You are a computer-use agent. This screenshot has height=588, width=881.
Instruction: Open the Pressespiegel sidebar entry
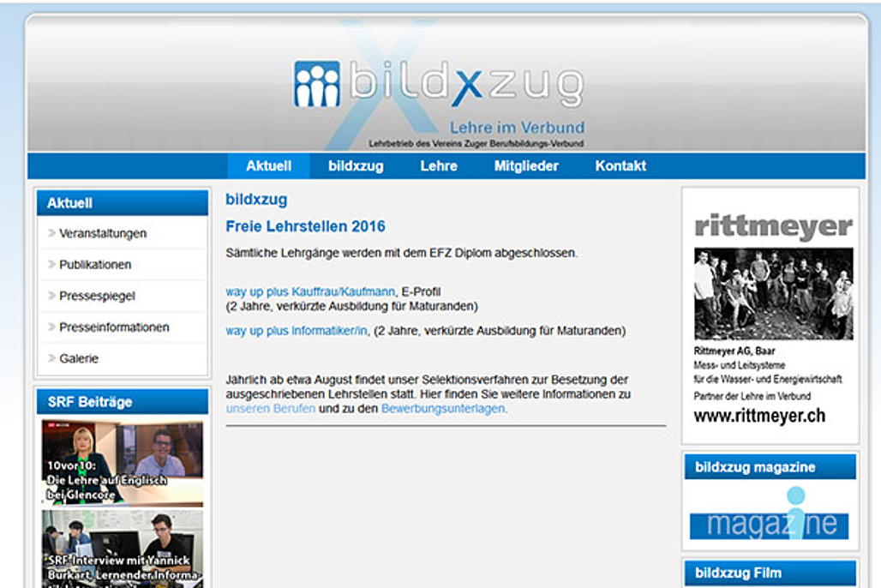pyautogui.click(x=97, y=296)
